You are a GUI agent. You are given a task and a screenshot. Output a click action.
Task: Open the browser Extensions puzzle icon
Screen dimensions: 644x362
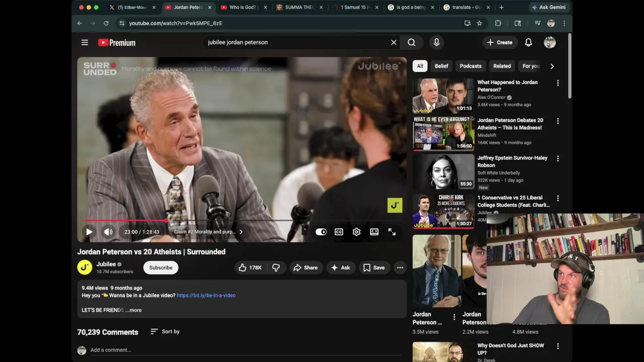498,23
